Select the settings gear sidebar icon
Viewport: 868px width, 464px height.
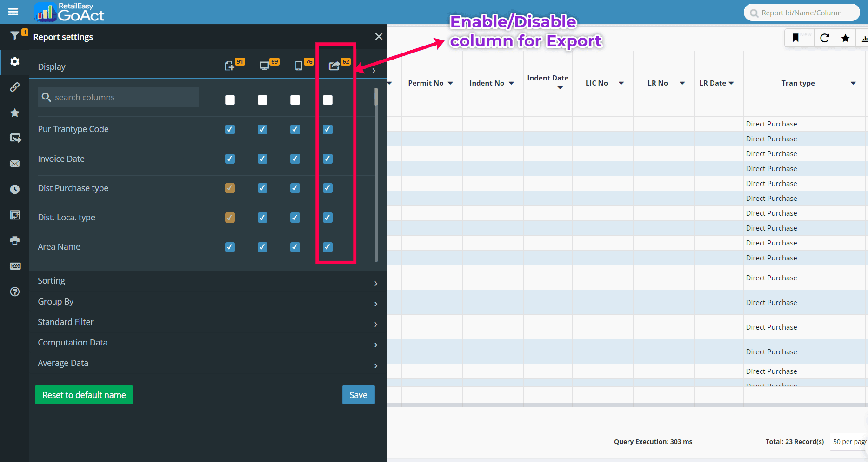pyautogui.click(x=15, y=61)
